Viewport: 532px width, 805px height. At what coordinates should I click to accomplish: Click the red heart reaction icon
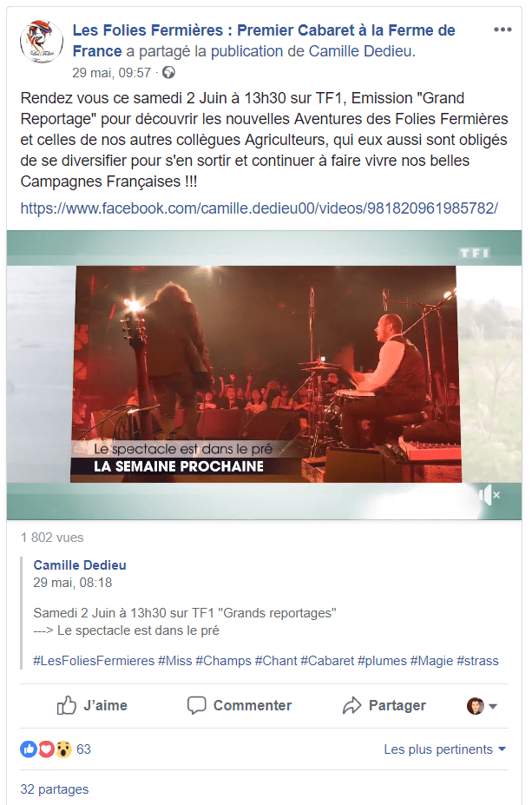pyautogui.click(x=46, y=749)
